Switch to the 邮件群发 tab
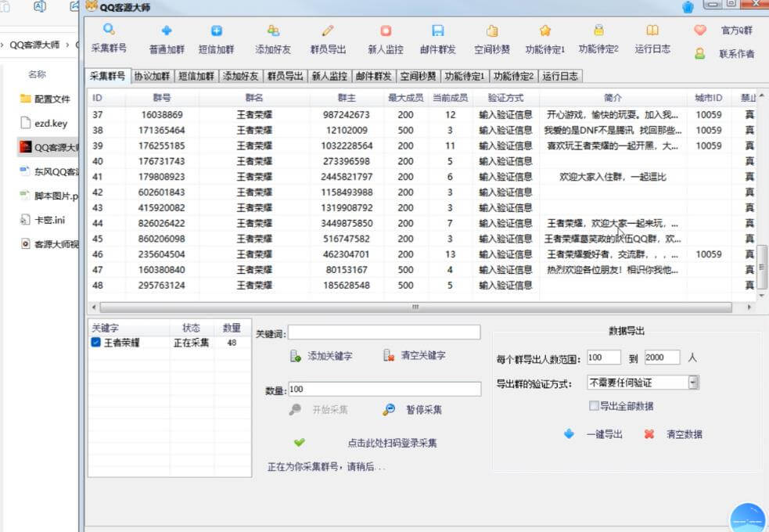This screenshot has width=769, height=532. [x=374, y=76]
